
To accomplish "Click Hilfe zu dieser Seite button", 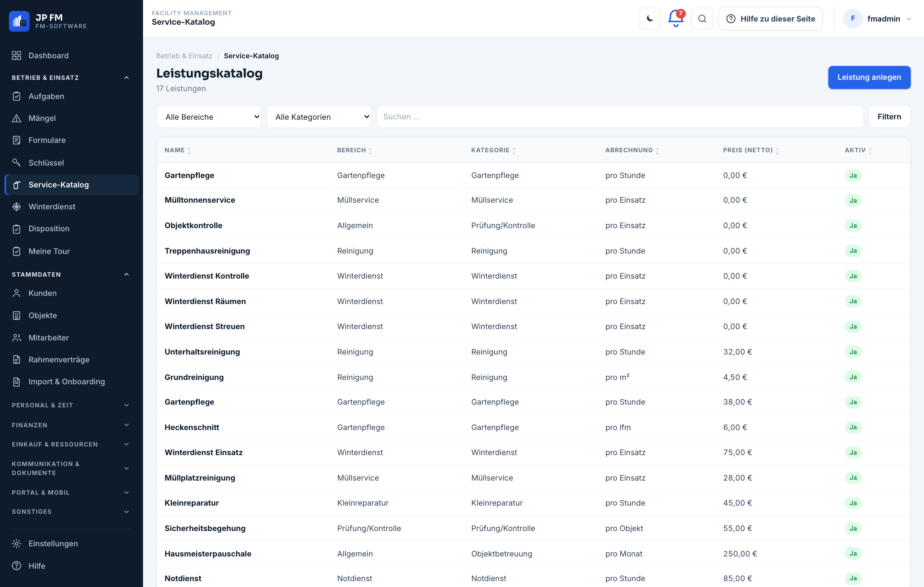I will coord(770,19).
